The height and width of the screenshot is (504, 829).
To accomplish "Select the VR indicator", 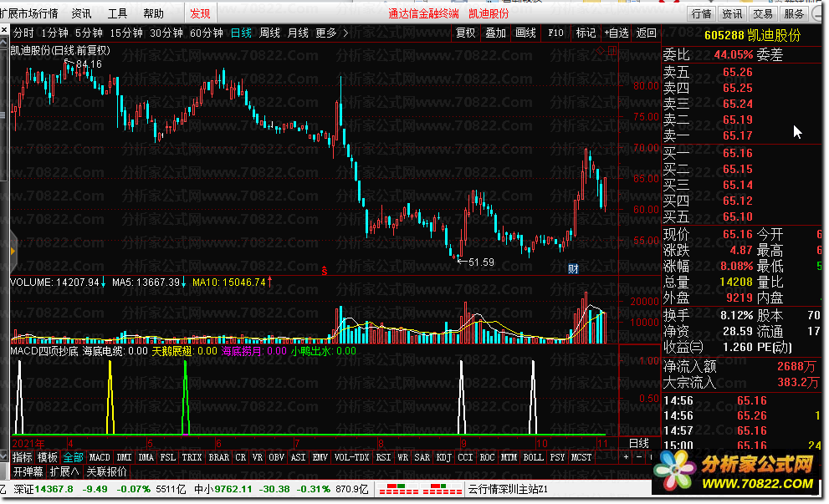I will (258, 457).
